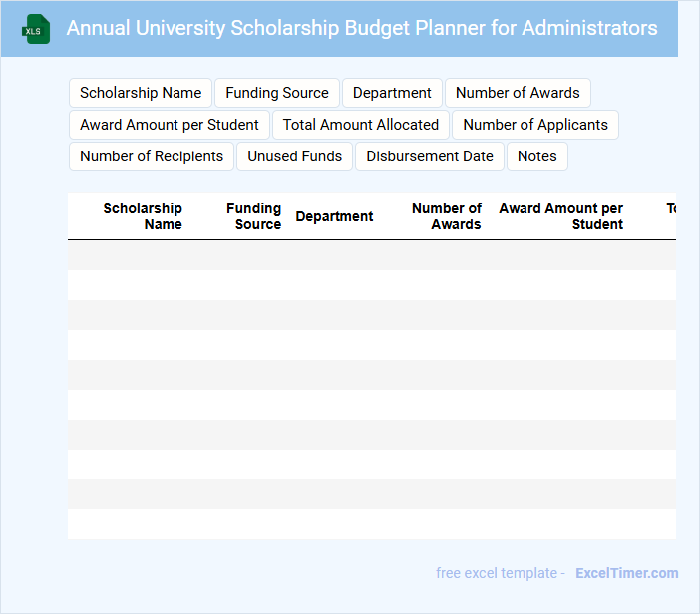The height and width of the screenshot is (614, 700).
Task: Choose the Number of Awards tag
Action: pos(518,93)
